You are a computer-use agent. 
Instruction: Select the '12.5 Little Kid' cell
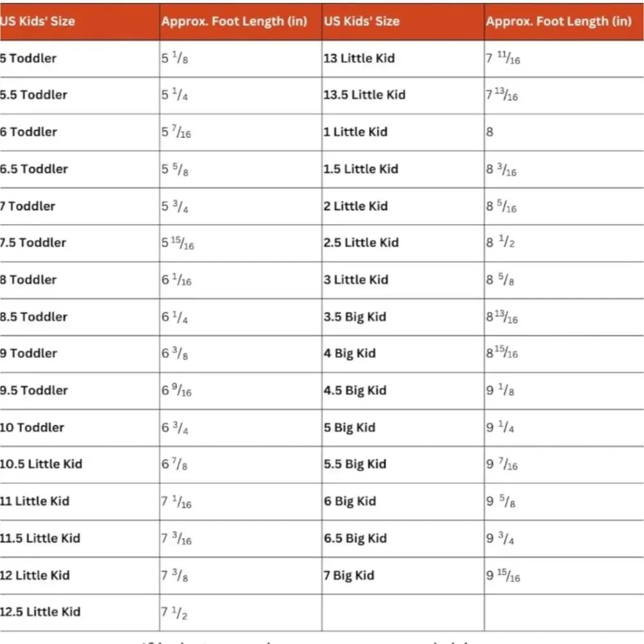(40, 612)
